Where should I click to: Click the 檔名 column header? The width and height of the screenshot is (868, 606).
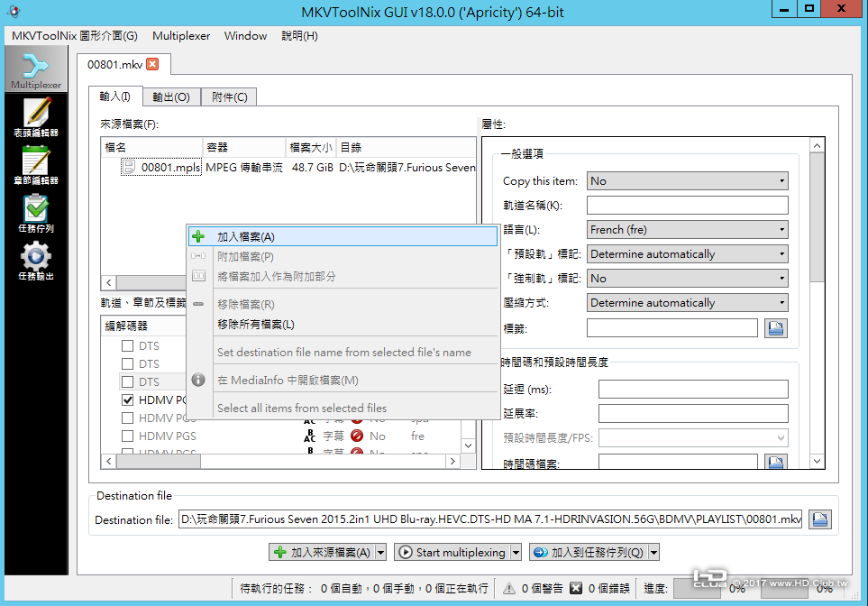click(151, 147)
